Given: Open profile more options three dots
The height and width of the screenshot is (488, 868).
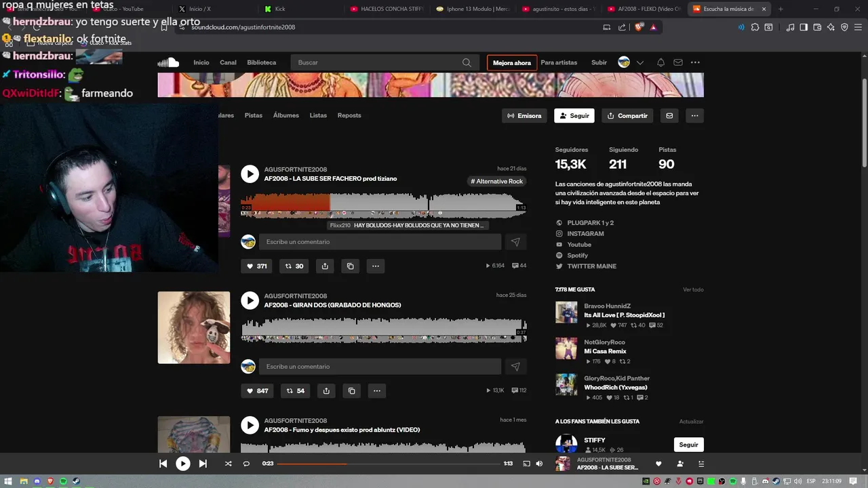Looking at the screenshot, I should tap(694, 116).
